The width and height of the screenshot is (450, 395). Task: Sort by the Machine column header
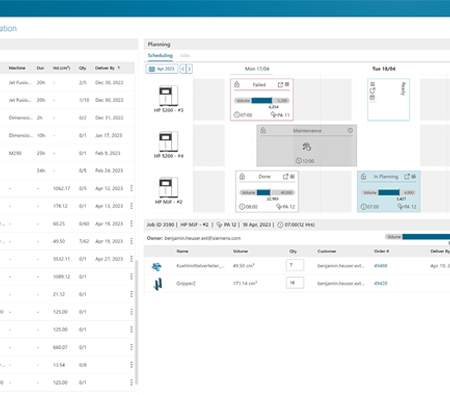(17, 68)
